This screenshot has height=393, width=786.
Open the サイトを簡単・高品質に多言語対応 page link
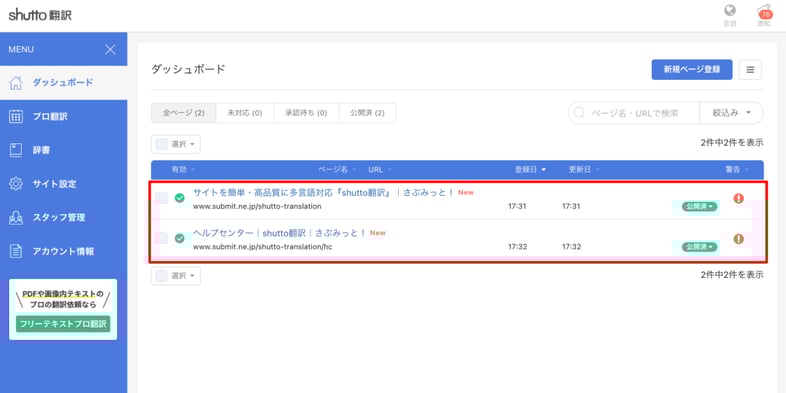click(x=323, y=192)
